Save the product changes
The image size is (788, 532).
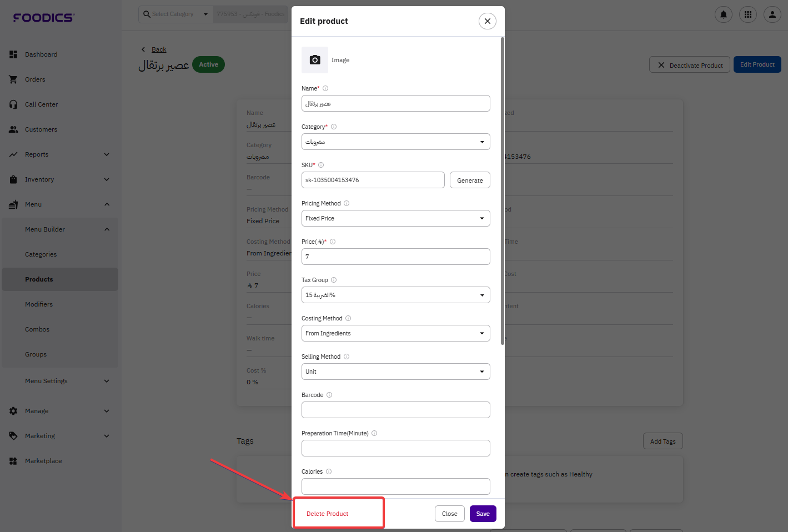[483, 514]
